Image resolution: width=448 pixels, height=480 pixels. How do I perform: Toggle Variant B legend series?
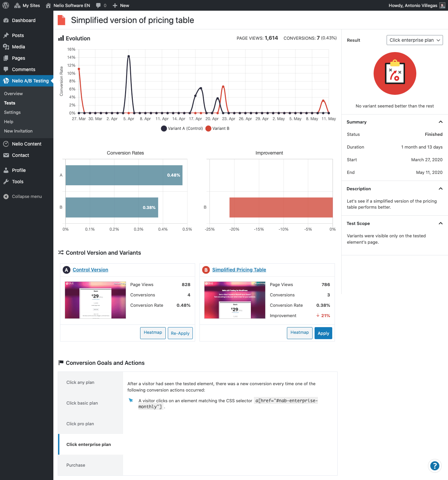(217, 129)
